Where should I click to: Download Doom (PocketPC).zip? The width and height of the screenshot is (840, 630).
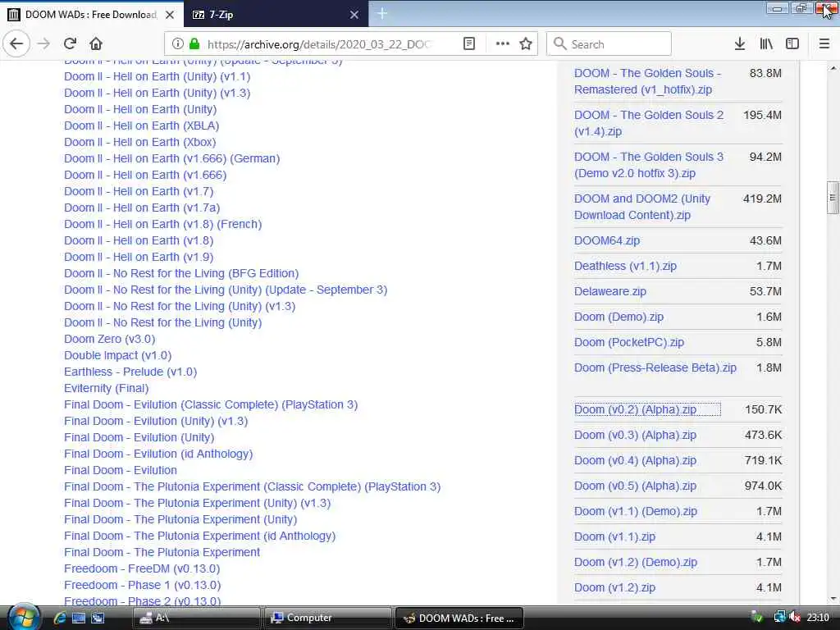(629, 342)
